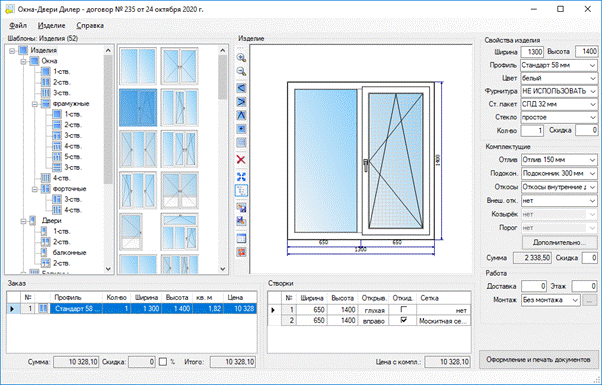The height and width of the screenshot is (385, 602).
Task: Click the вправо cell in sash row 2
Action: [374, 321]
